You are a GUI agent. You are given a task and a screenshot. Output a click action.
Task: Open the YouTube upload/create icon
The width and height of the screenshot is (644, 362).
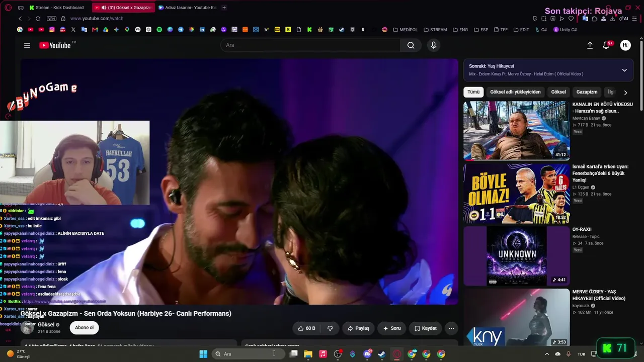pos(590,45)
